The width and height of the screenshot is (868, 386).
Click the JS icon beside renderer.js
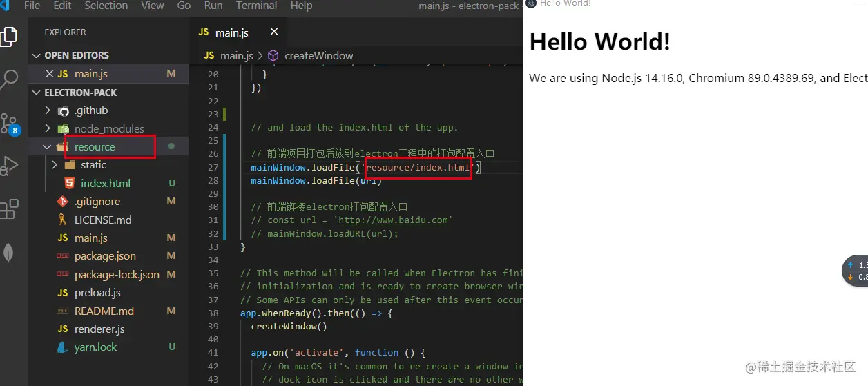click(x=63, y=329)
